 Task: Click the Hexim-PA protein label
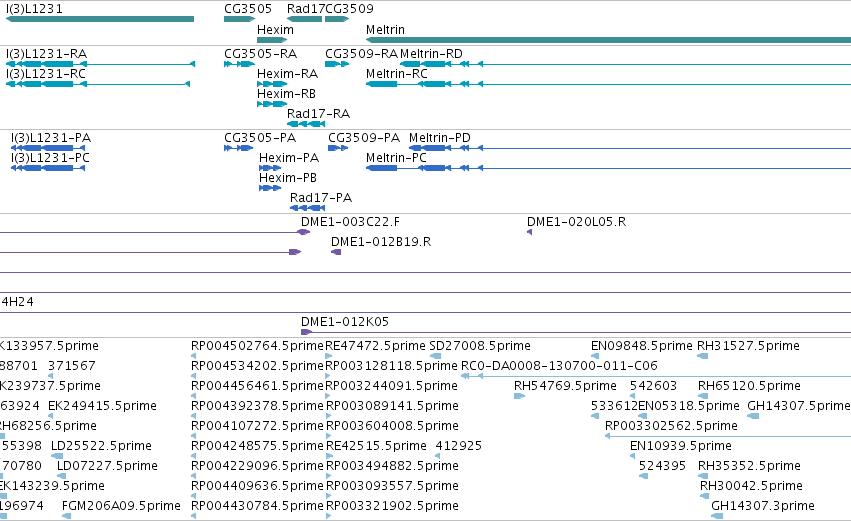(x=289, y=158)
